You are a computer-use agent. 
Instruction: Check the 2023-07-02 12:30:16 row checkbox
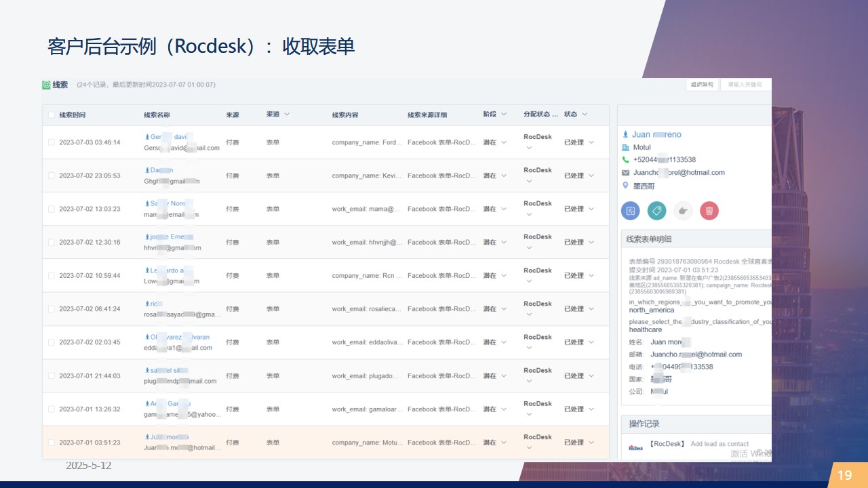point(52,242)
